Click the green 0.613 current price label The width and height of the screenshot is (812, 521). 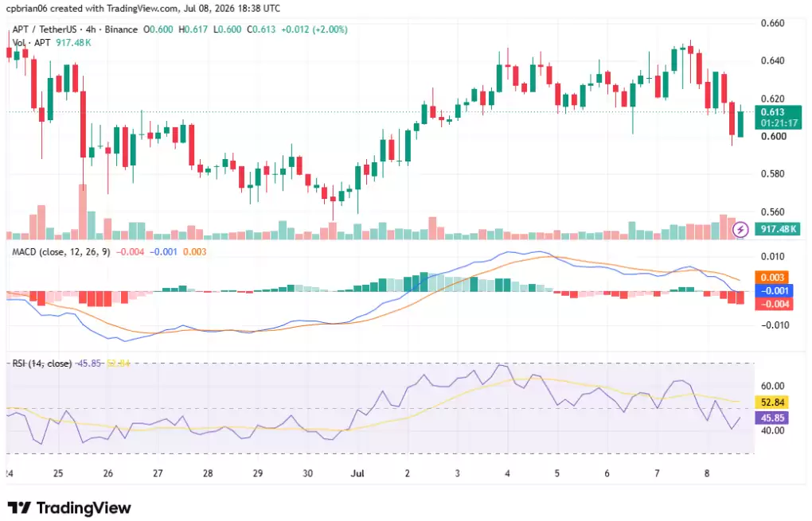coord(778,117)
